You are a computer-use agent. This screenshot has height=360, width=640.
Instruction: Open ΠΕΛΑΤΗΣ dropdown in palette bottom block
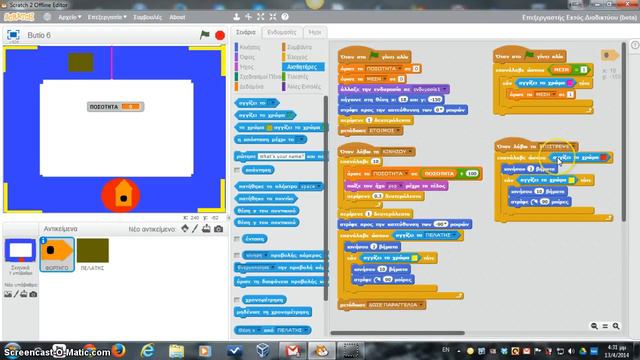coord(292,330)
